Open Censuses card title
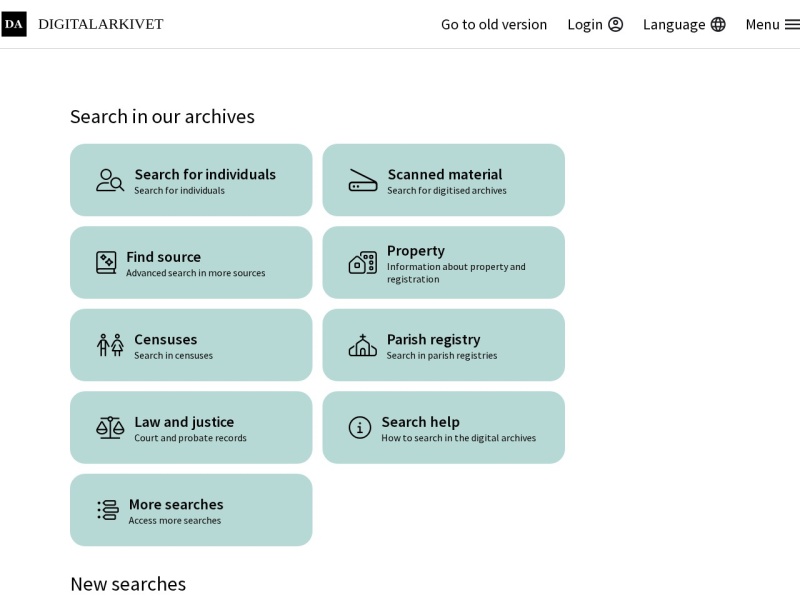 tap(165, 339)
